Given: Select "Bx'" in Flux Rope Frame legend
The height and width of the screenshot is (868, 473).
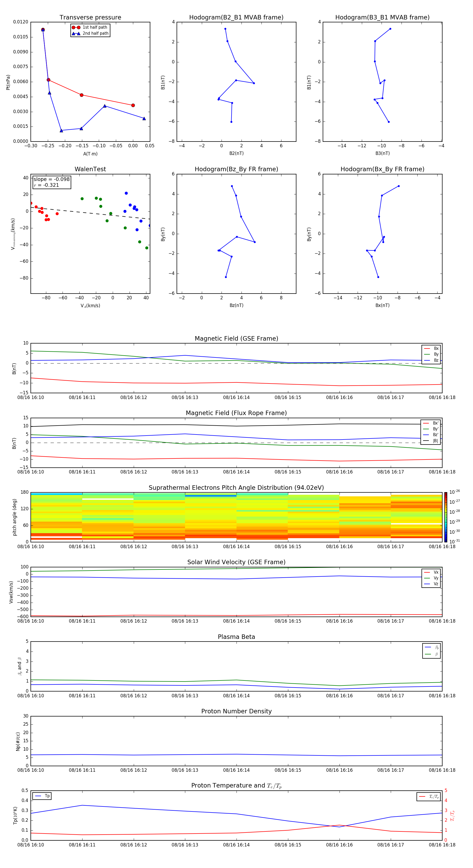Looking at the screenshot, I should click(431, 423).
